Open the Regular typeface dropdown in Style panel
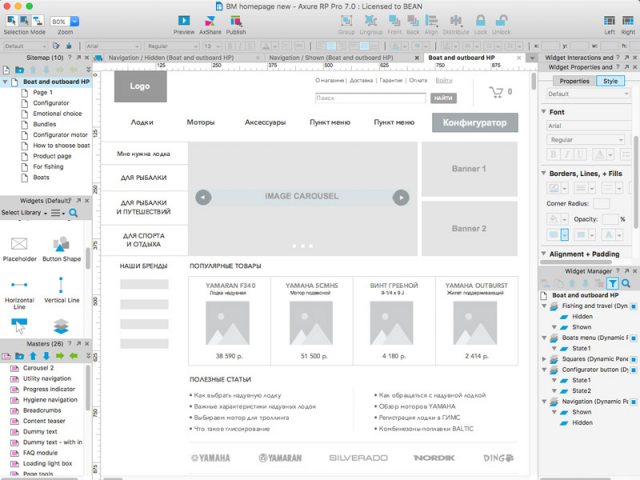The width and height of the screenshot is (640, 480). pyautogui.click(x=585, y=140)
